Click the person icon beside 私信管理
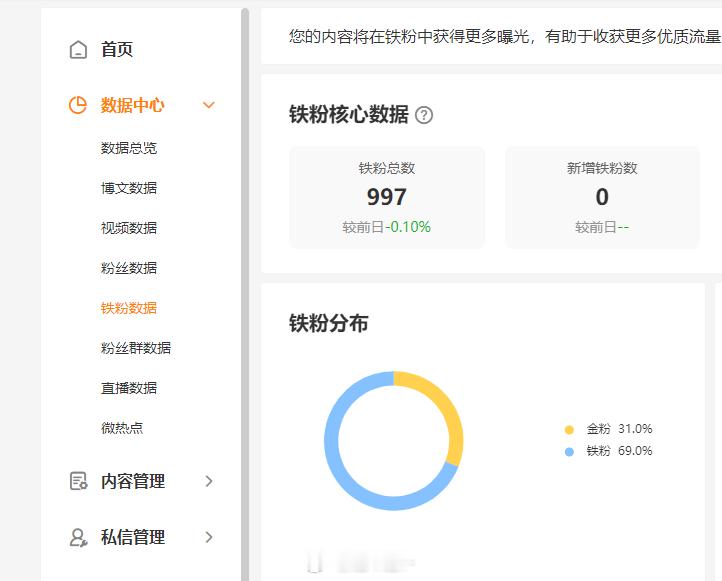The width and height of the screenshot is (722, 581). tap(78, 537)
